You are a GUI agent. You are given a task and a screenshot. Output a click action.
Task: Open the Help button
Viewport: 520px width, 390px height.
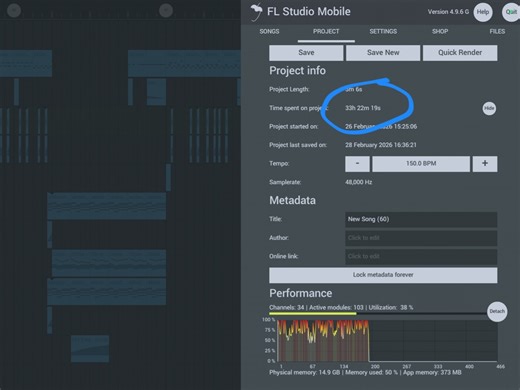(x=483, y=12)
